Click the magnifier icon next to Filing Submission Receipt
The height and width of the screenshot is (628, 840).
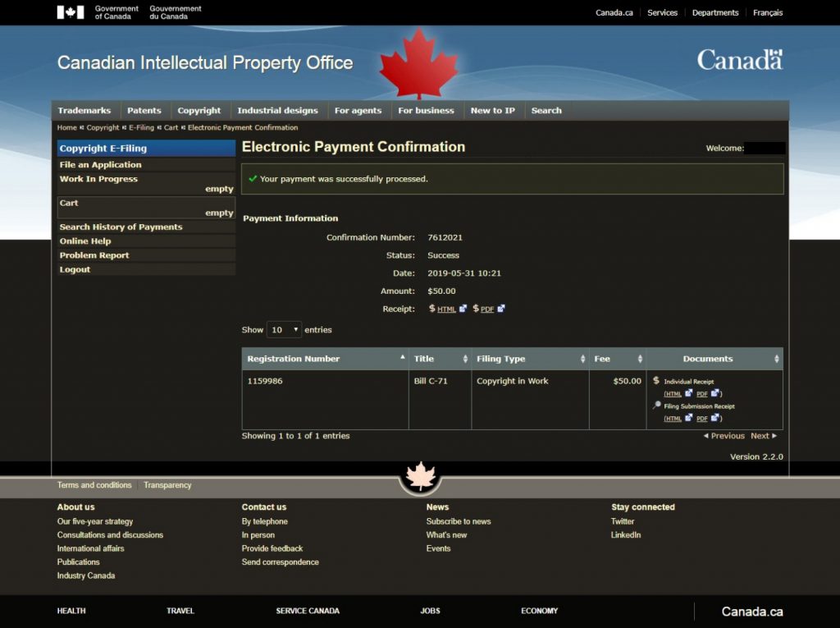point(656,406)
